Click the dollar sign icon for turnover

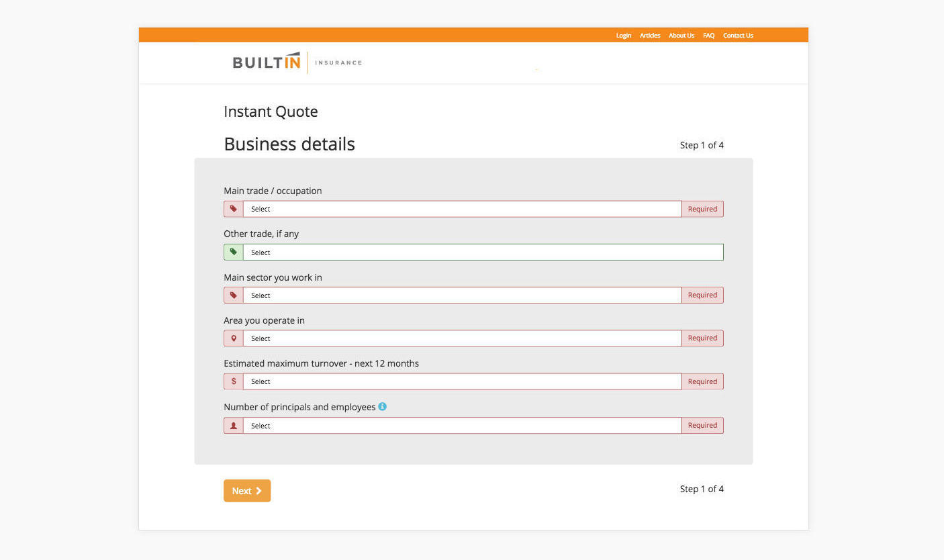click(x=234, y=381)
